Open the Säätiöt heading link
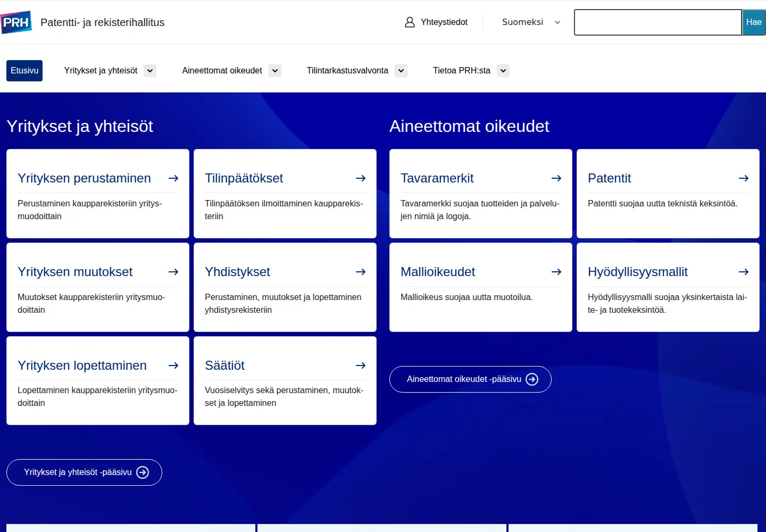This screenshot has width=766, height=532. tap(224, 365)
